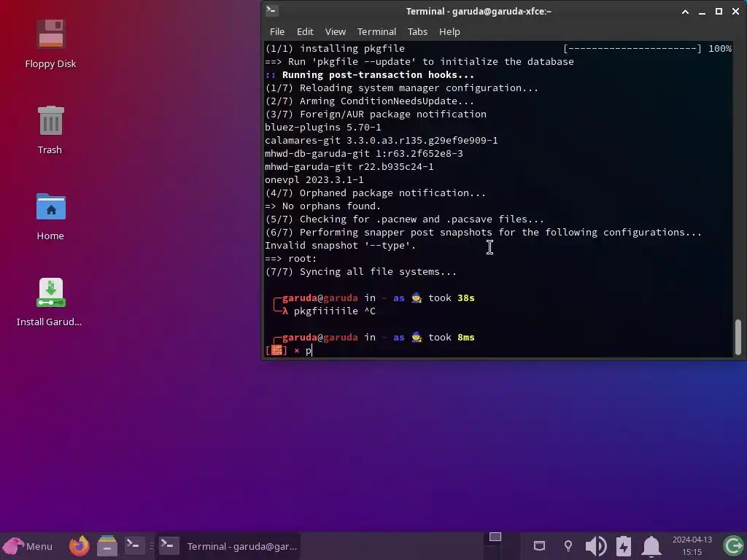Select the Terminal - garuda@gar... taskbar window button
747x560 pixels.
point(228,546)
